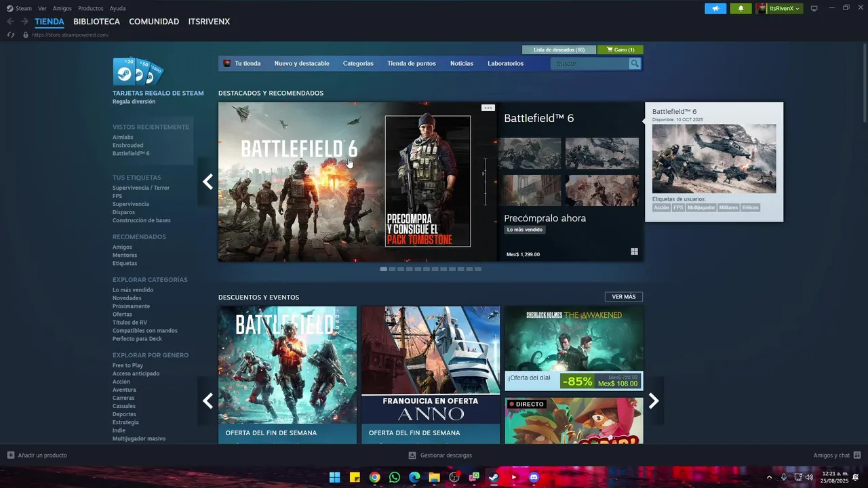Open WhatsApp from the taskbar
This screenshot has width=868, height=488.
[x=395, y=477]
